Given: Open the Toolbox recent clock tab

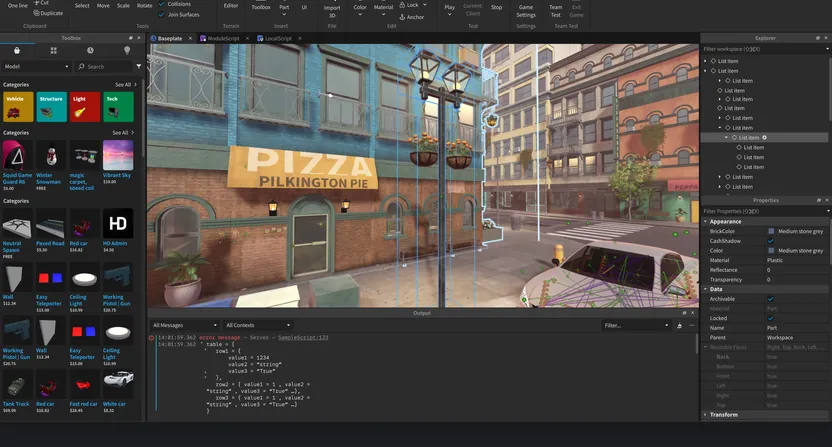Looking at the screenshot, I should pyautogui.click(x=90, y=50).
